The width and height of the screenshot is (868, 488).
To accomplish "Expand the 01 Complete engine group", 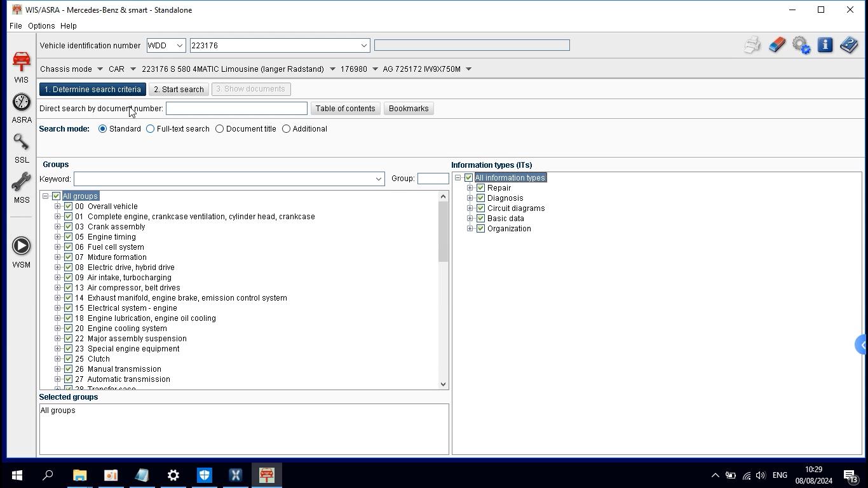I will pos(58,217).
